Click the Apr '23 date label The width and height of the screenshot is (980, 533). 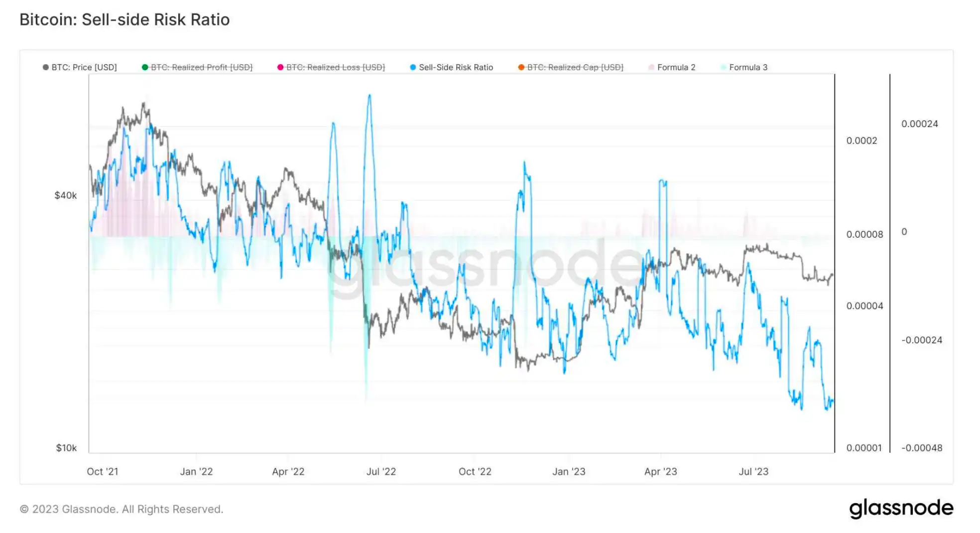click(660, 471)
